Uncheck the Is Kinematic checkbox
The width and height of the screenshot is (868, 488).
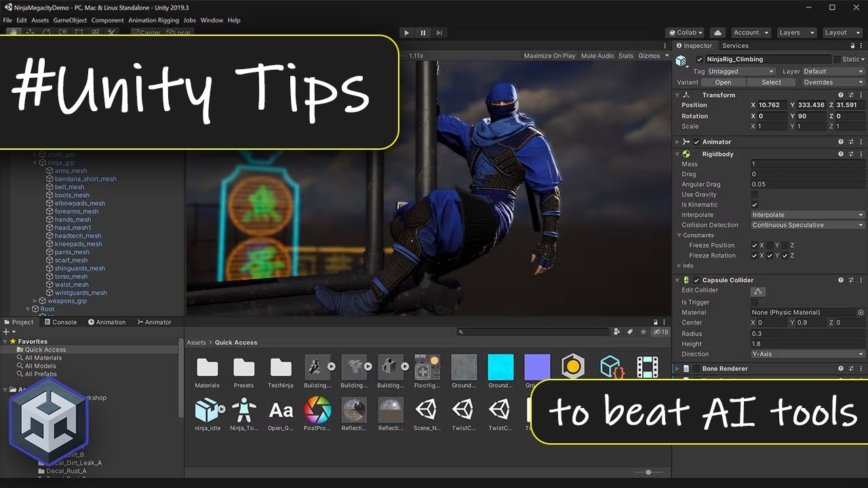pyautogui.click(x=755, y=205)
